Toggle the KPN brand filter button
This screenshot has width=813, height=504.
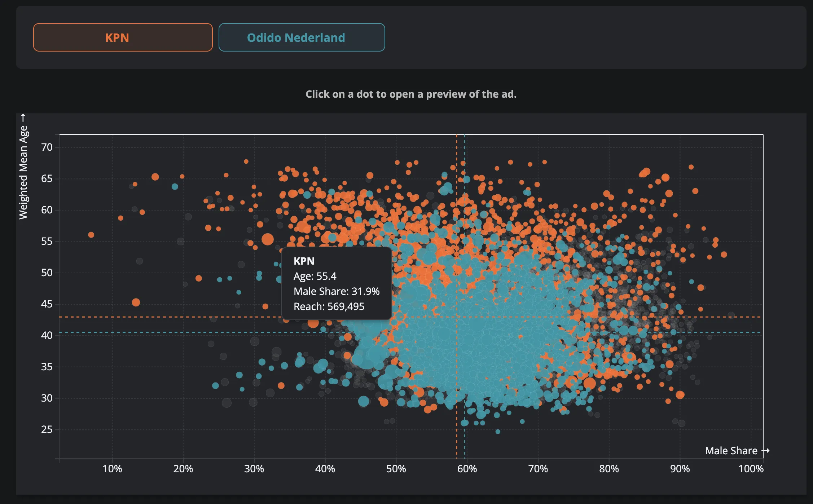[123, 37]
